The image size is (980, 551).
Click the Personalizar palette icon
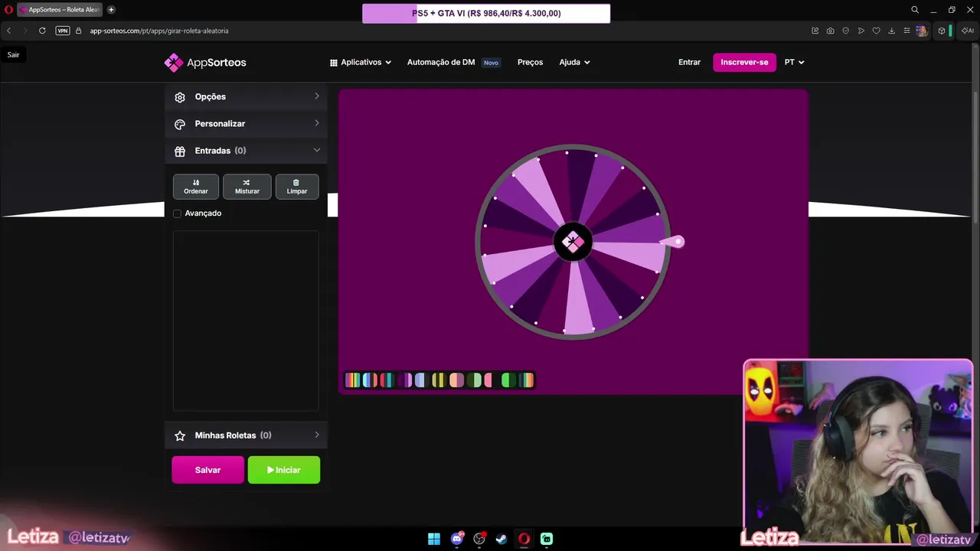tap(180, 124)
